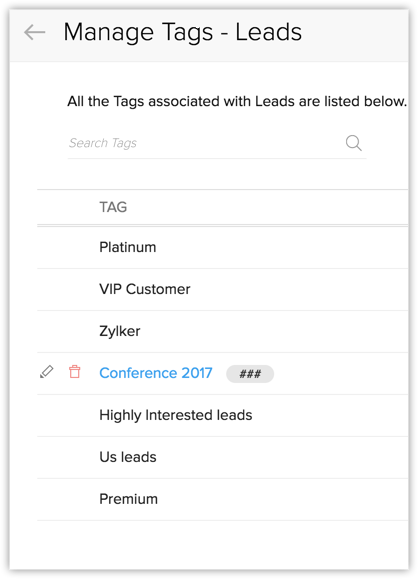Select the VIP Customer tag
Viewport: 418px width, 579px height.
click(x=145, y=289)
